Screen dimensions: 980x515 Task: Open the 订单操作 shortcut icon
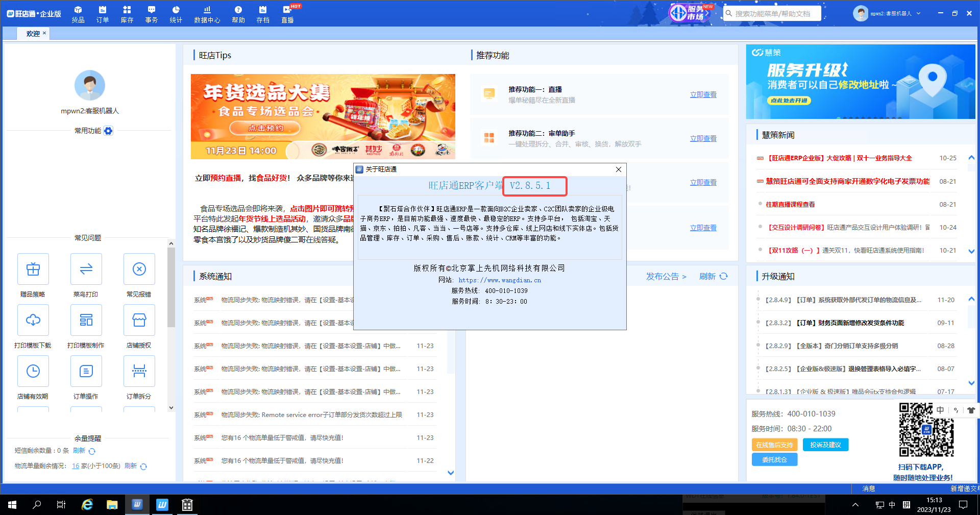[86, 371]
